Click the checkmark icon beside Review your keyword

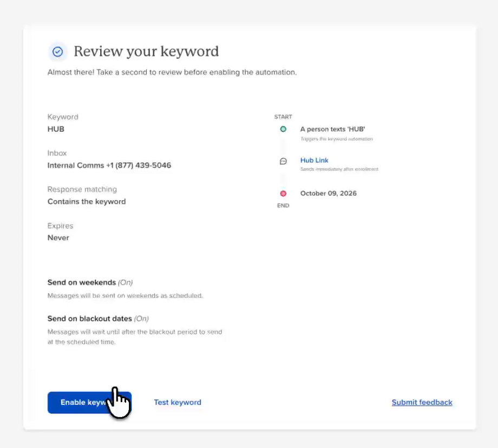(x=57, y=51)
